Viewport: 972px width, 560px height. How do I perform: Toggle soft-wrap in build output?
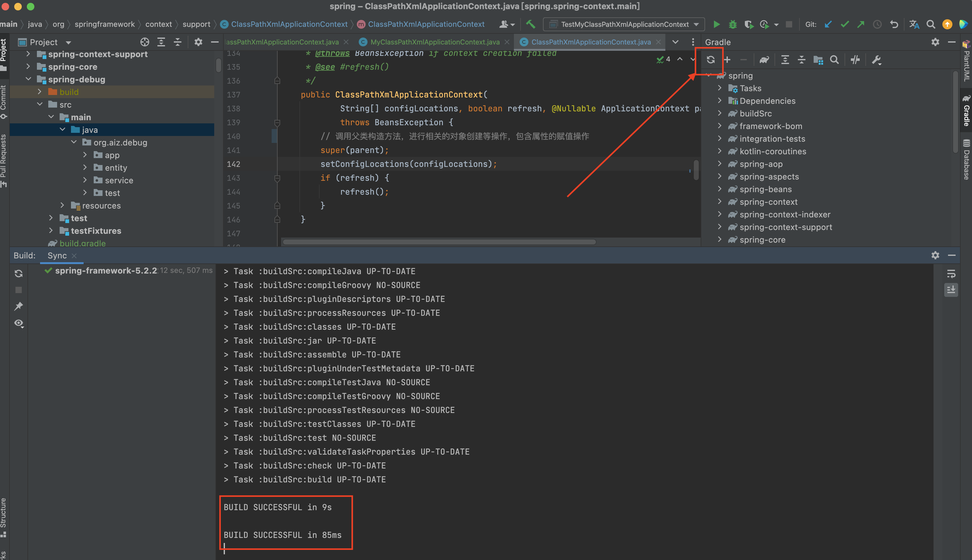tap(951, 274)
